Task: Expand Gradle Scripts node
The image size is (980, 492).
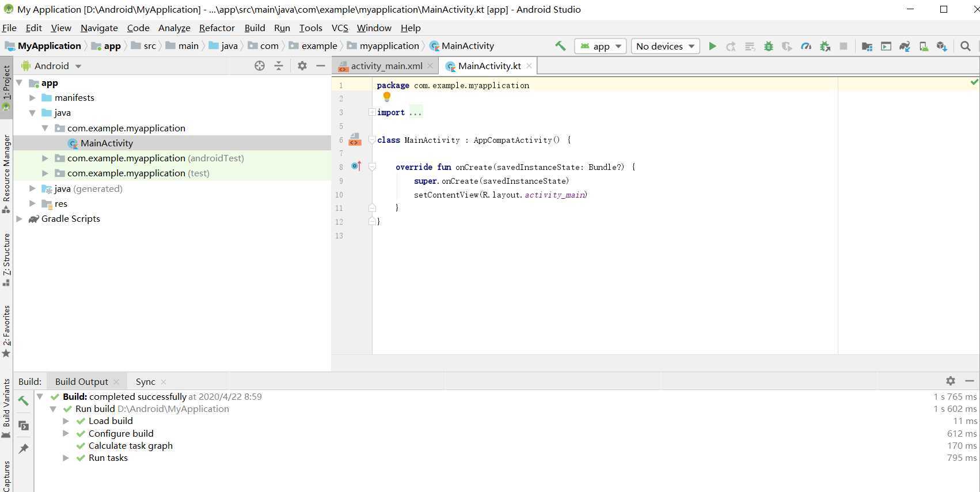Action: coord(20,219)
